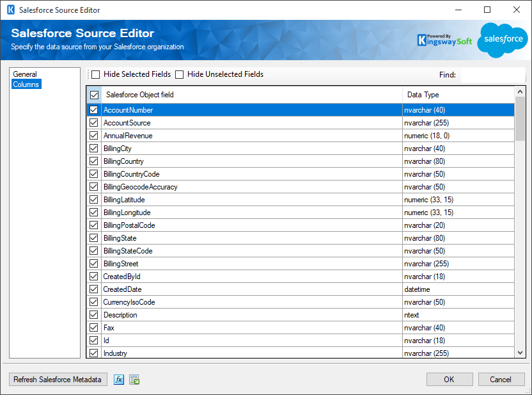Viewport: 532px width, 395px height.
Task: Uncheck the BillingCity field checkbox
Action: point(93,149)
